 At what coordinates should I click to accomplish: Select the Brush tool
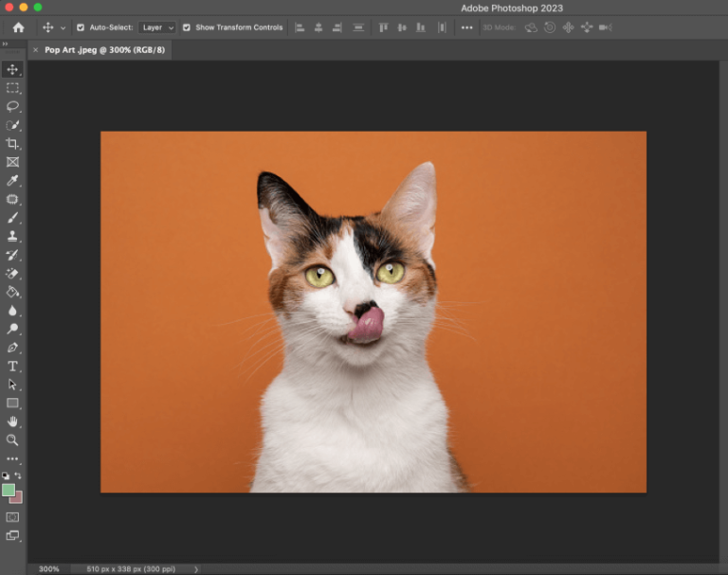pyautogui.click(x=12, y=218)
